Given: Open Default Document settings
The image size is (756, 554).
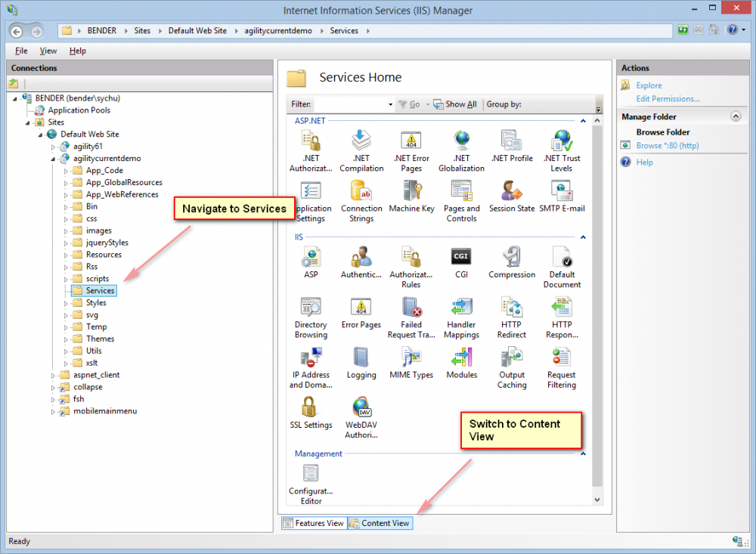Looking at the screenshot, I should pos(562,261).
